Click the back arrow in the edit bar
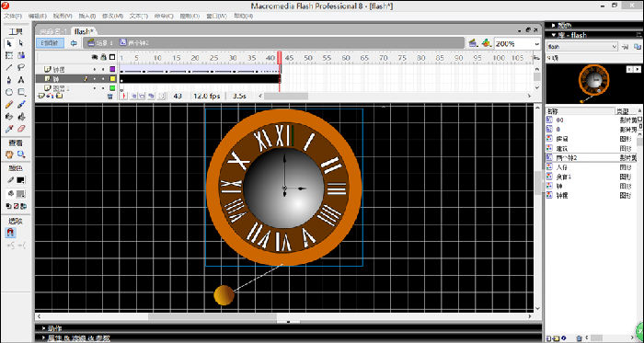644x343 pixels. [x=74, y=42]
